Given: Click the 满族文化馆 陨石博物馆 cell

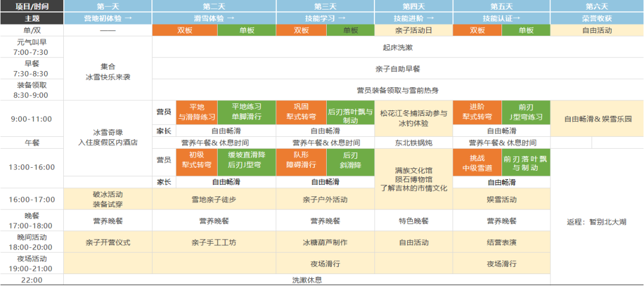Looking at the screenshot, I should coord(414,179).
